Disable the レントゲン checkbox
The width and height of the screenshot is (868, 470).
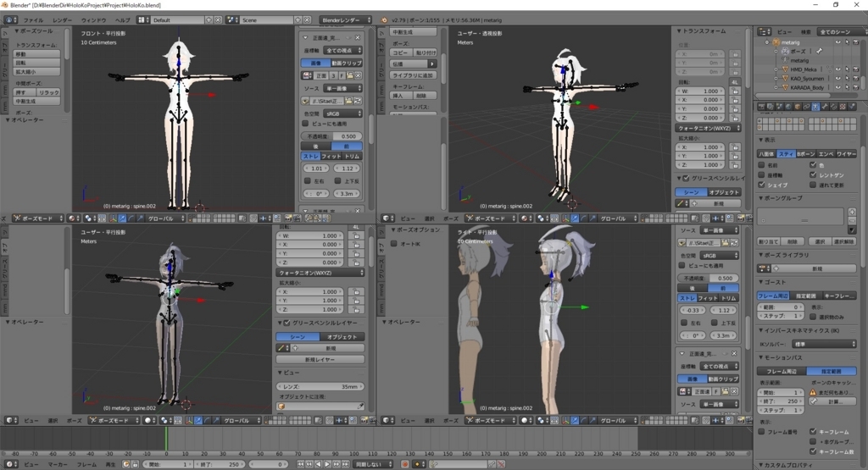[x=813, y=174]
